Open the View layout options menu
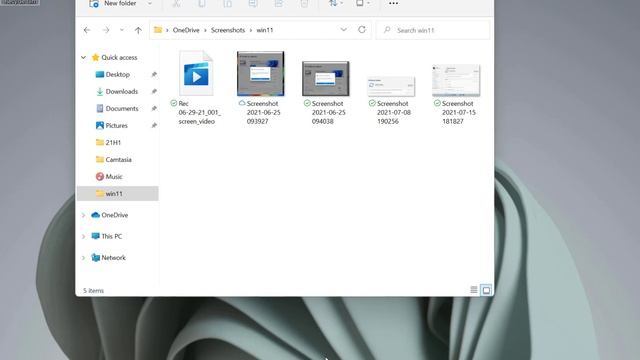This screenshot has height=360, width=640. click(362, 4)
